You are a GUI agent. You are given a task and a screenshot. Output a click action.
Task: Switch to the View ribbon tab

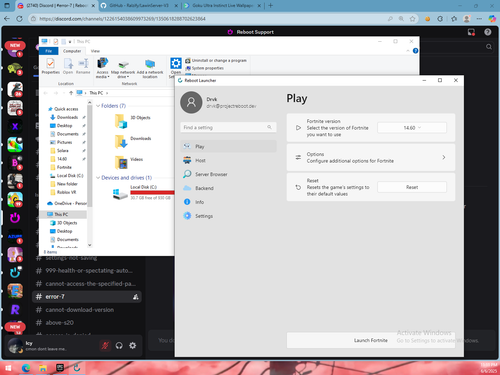(x=95, y=51)
